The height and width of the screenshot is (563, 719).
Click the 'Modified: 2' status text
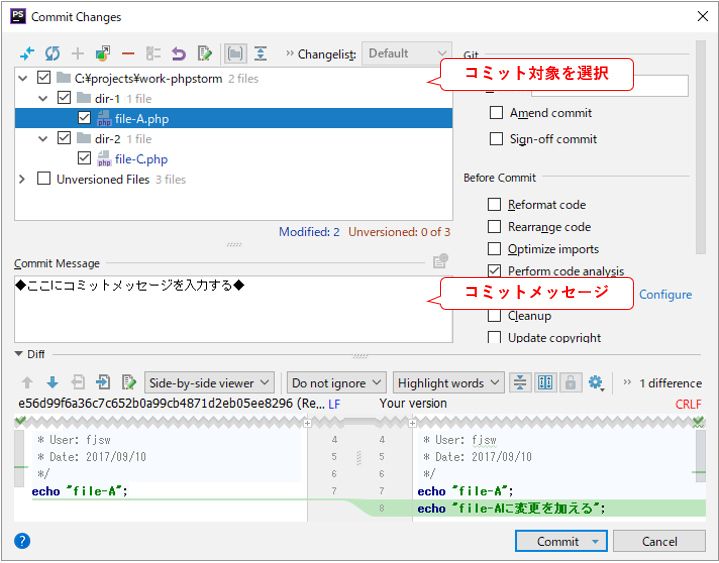pyautogui.click(x=309, y=232)
